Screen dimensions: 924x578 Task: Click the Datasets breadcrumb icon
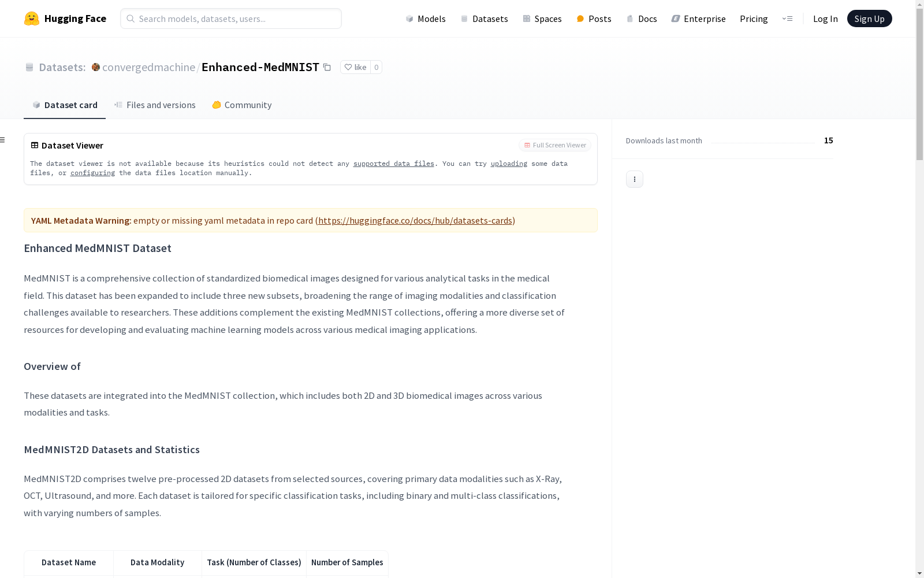(x=29, y=67)
